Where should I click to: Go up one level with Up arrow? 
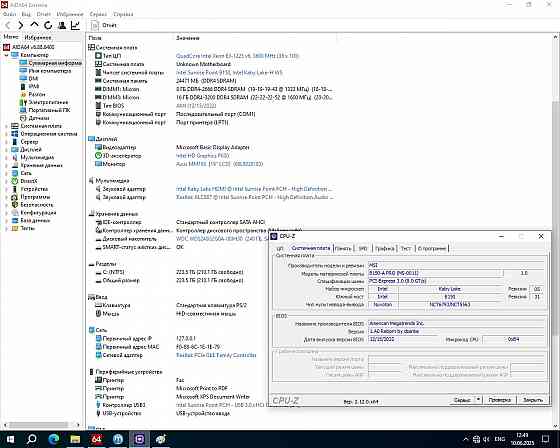[34, 25]
